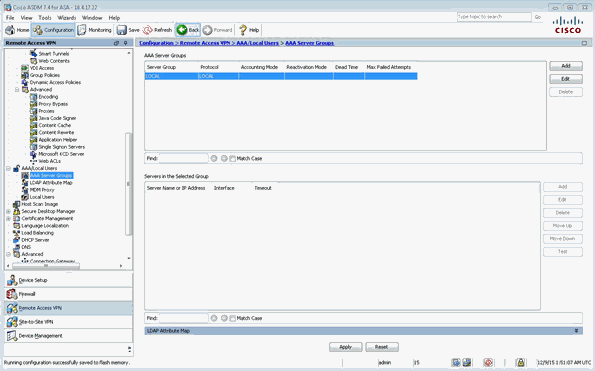Viewport: 595px width, 371px height.
Task: Click the Reset button
Action: [382, 347]
